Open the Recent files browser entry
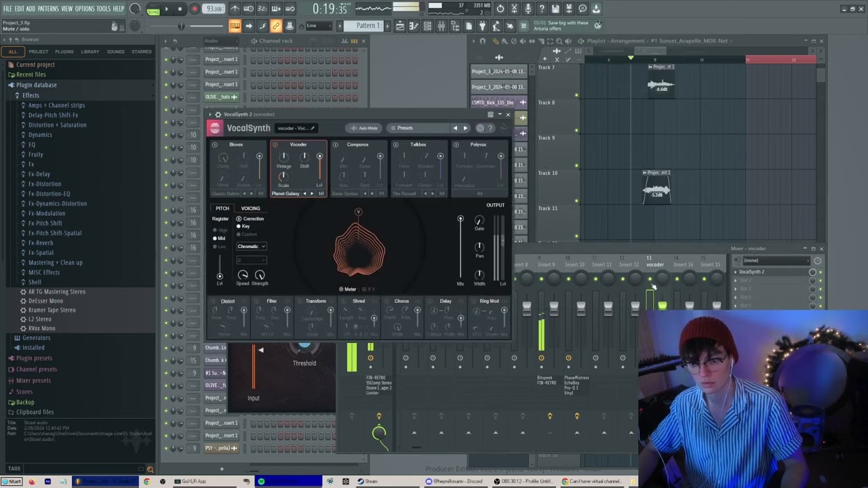The width and height of the screenshot is (868, 488). coord(31,75)
